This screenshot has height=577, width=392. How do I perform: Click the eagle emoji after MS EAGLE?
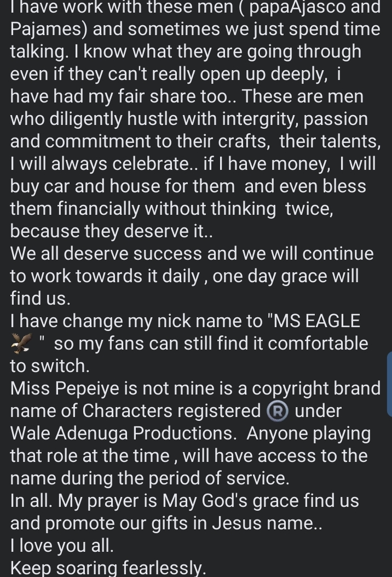tap(22, 344)
